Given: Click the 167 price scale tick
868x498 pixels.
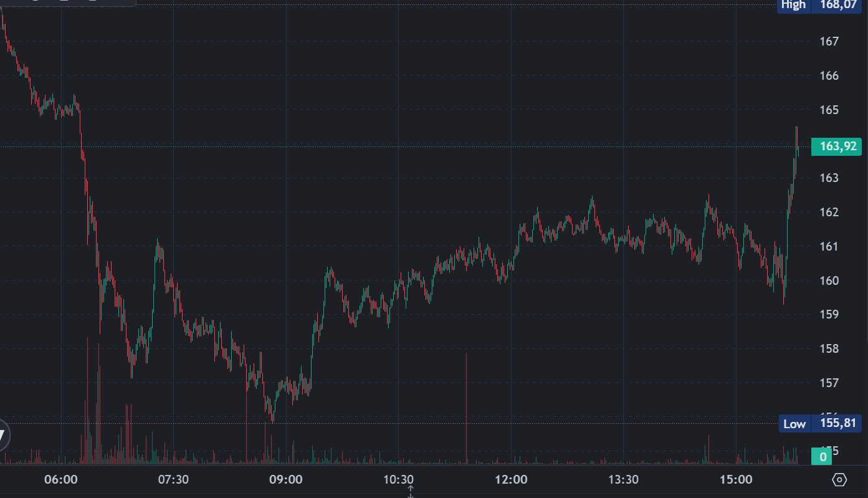Looking at the screenshot, I should [x=829, y=42].
